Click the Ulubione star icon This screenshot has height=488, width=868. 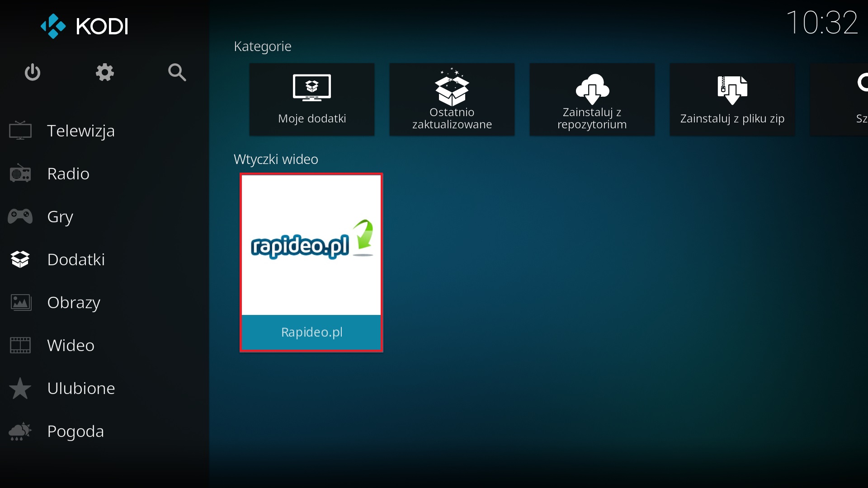[20, 388]
